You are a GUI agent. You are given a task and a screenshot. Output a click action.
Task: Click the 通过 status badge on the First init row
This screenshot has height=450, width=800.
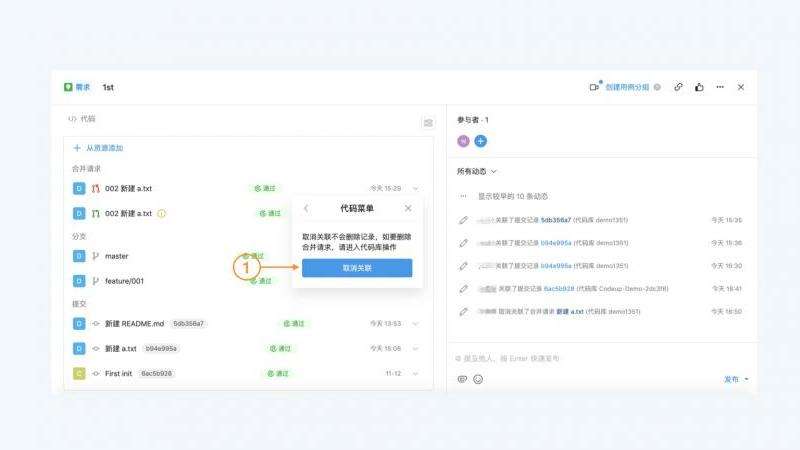[x=278, y=373]
